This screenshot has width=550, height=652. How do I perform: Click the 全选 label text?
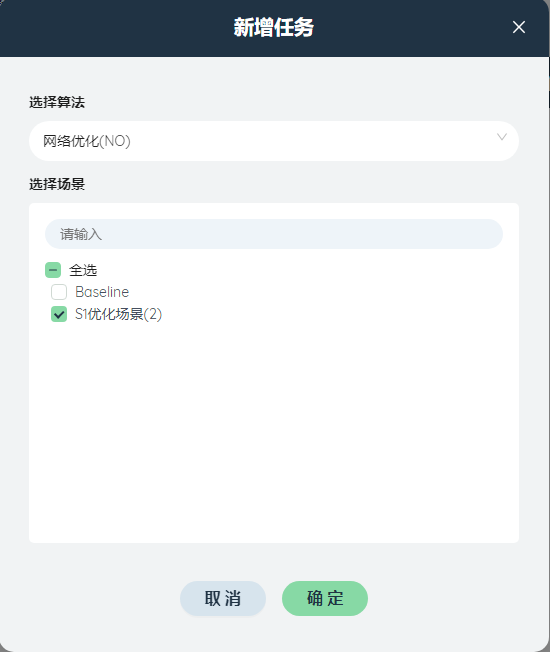coord(83,270)
